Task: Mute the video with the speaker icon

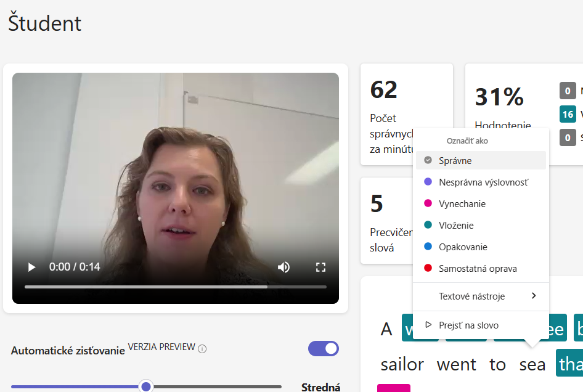Action: (x=283, y=267)
